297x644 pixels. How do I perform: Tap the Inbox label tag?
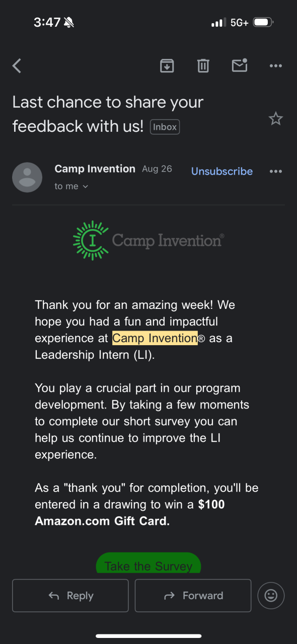[165, 127]
